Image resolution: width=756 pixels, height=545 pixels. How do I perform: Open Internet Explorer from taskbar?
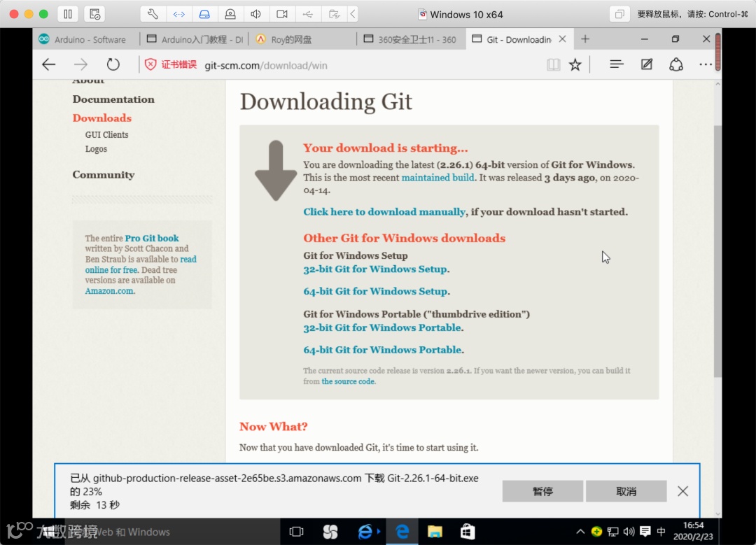click(366, 532)
